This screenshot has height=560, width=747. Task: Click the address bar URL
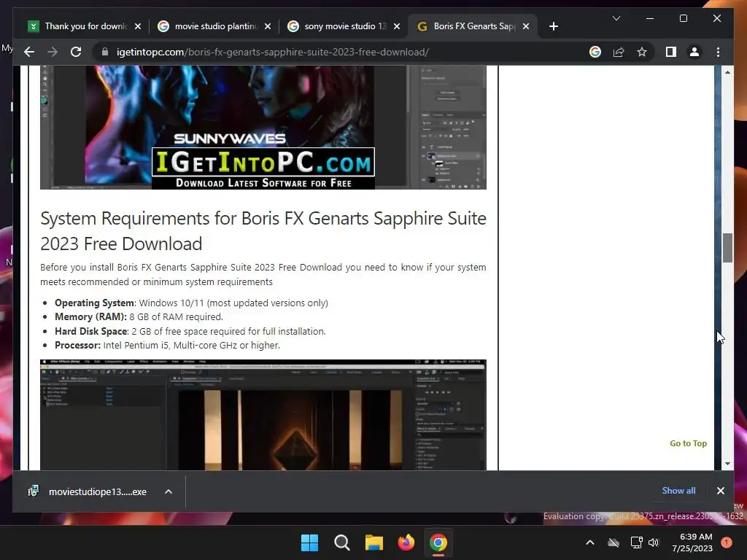tap(273, 52)
